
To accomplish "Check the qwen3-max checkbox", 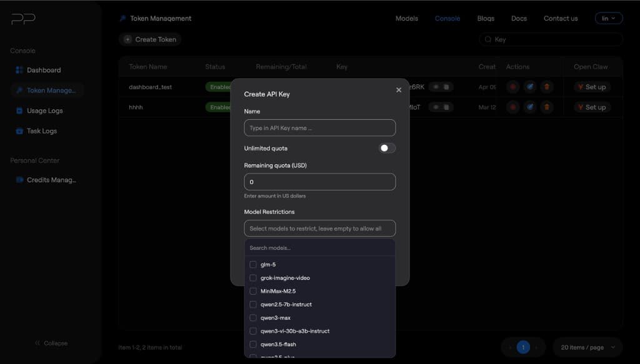I will pyautogui.click(x=253, y=318).
